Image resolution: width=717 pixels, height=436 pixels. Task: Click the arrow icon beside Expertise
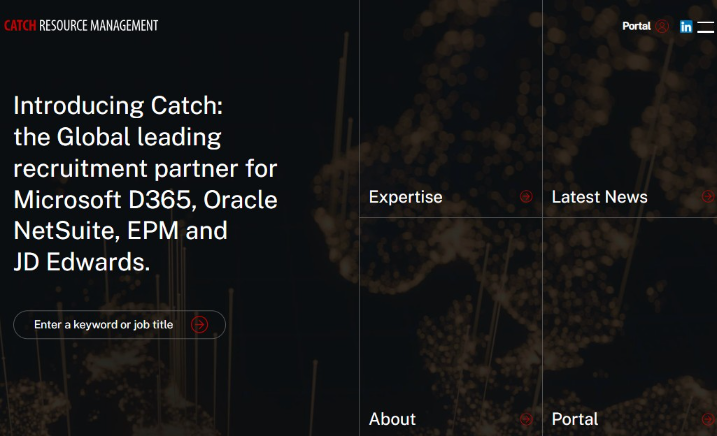click(x=526, y=197)
